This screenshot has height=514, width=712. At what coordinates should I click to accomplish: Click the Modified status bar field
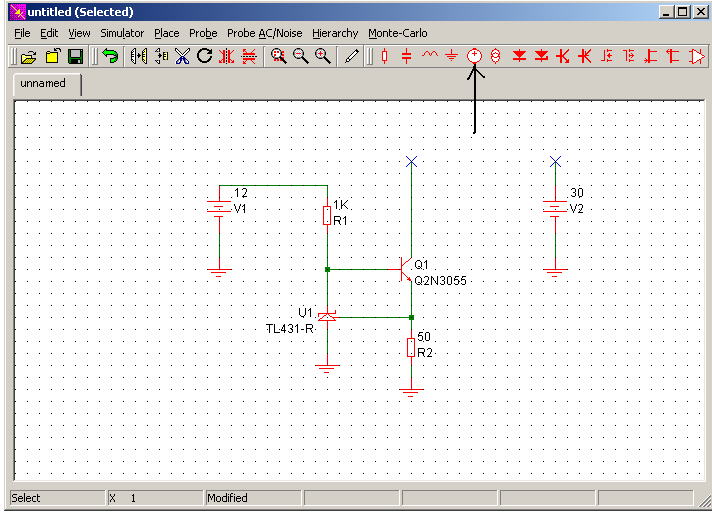click(253, 498)
